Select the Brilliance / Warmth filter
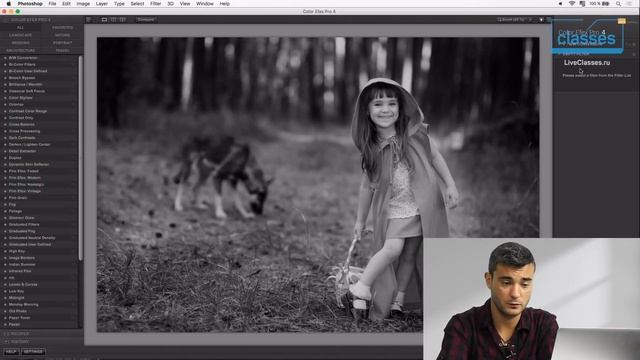640x360 pixels. 25,84
